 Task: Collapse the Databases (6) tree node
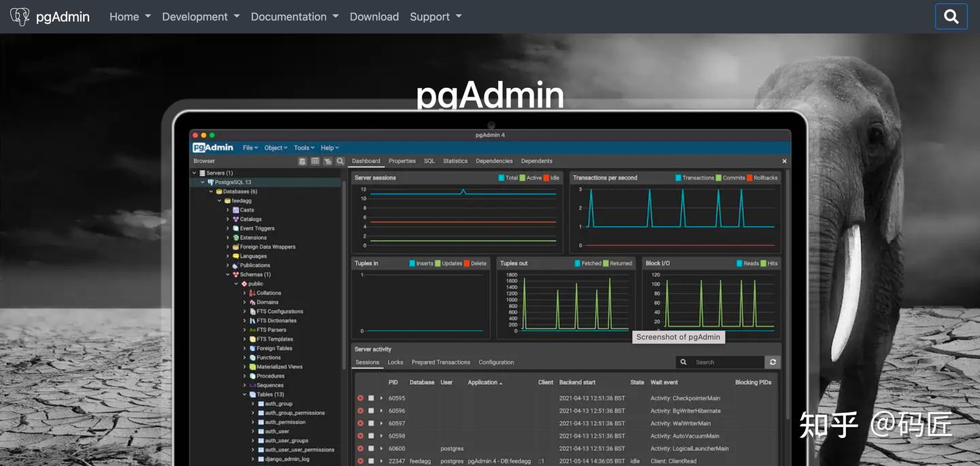point(210,191)
